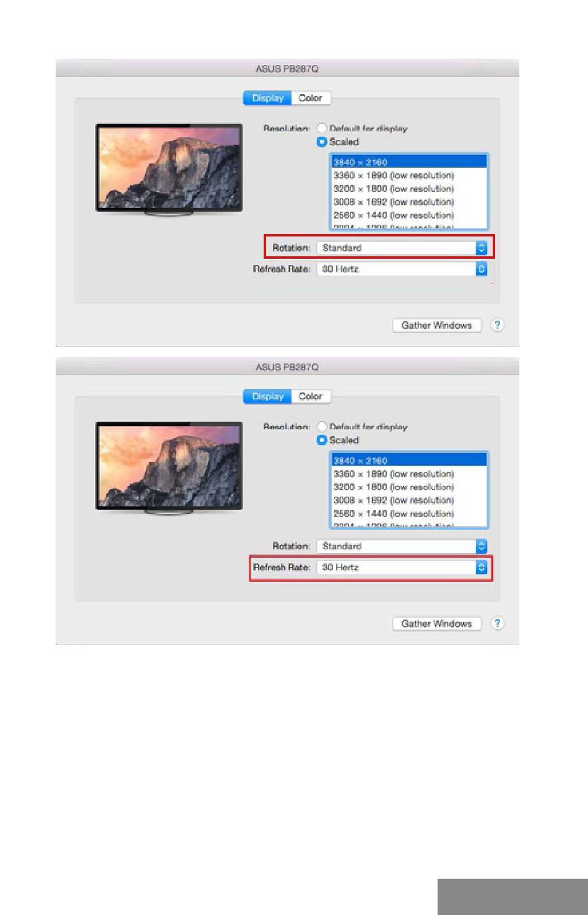
Task: Click the help question mark in lower window
Action: (497, 623)
